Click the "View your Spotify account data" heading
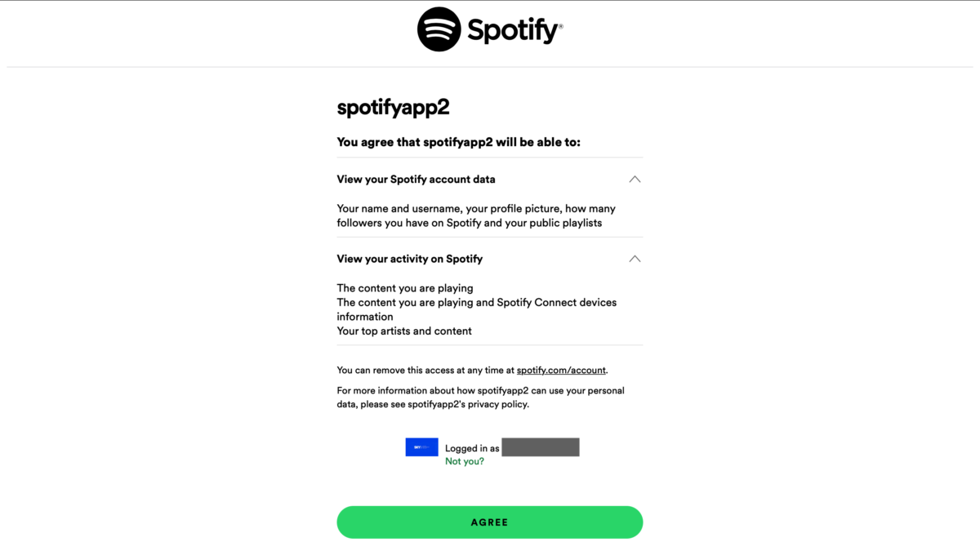This screenshot has width=980, height=542. [x=416, y=180]
